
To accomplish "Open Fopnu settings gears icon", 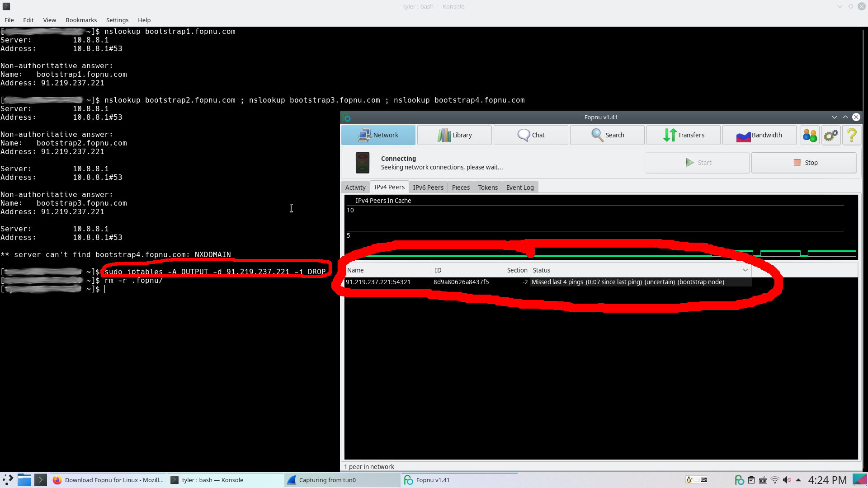I will (x=830, y=135).
